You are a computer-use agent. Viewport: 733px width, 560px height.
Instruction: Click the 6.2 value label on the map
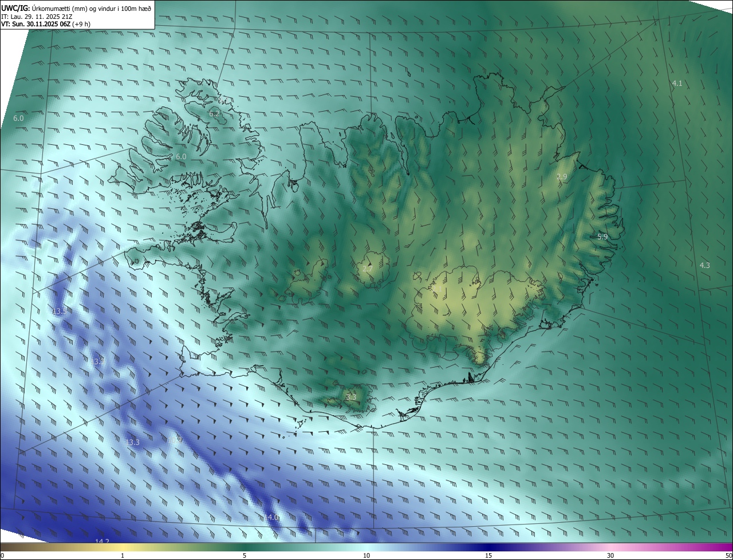tap(214, 114)
